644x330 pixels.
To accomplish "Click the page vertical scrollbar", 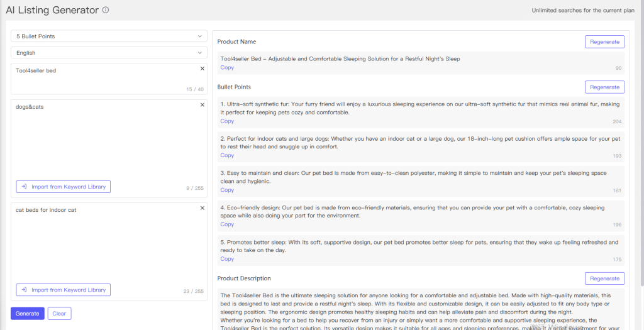I will tap(641, 144).
